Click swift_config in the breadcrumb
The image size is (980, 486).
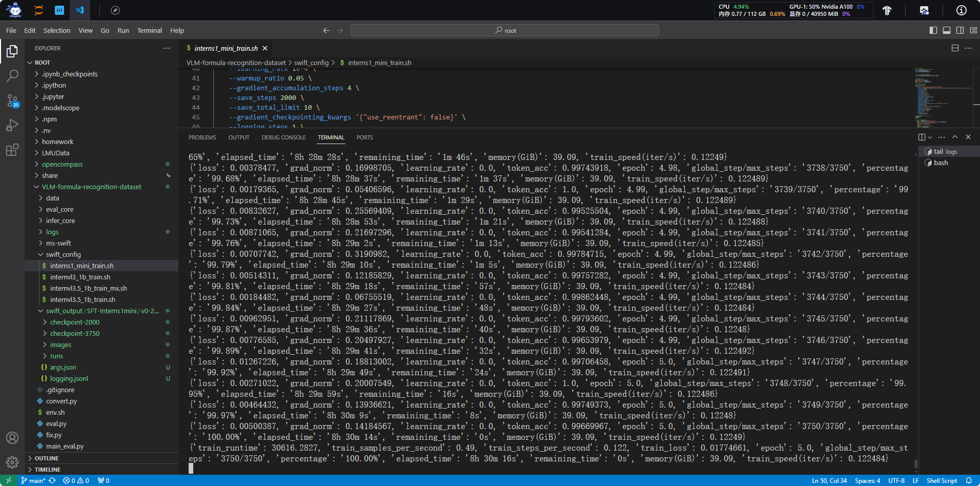pyautogui.click(x=311, y=63)
